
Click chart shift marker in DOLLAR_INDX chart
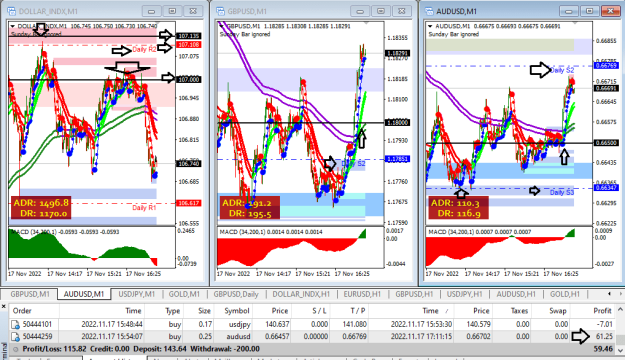[157, 23]
